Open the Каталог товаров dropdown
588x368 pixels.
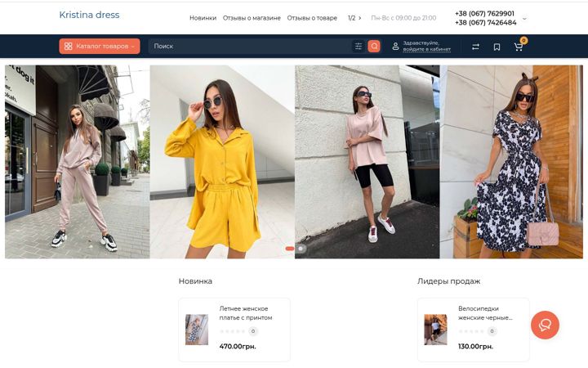click(100, 46)
